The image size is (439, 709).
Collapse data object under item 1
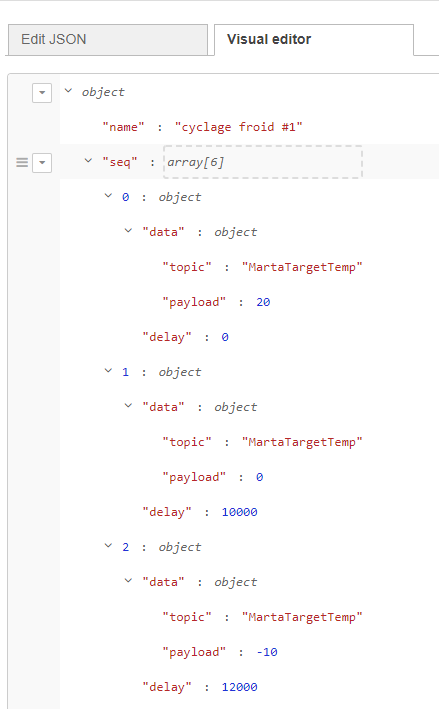point(128,406)
